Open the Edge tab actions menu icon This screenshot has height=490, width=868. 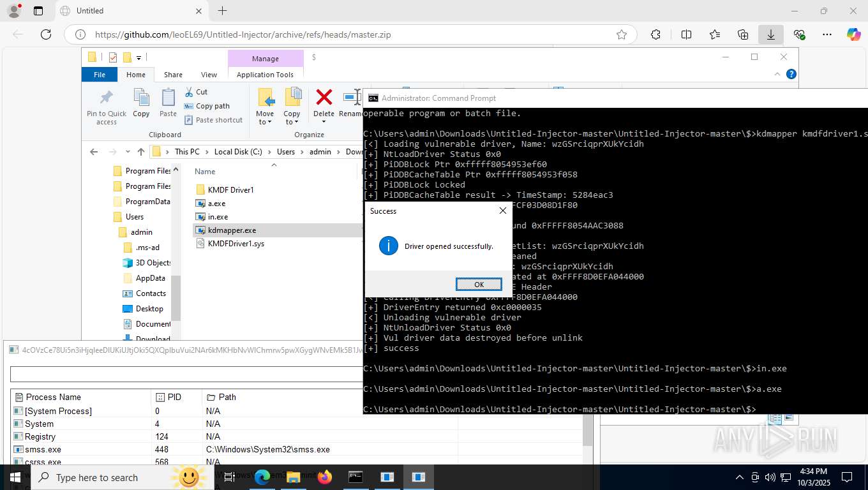[x=38, y=11]
